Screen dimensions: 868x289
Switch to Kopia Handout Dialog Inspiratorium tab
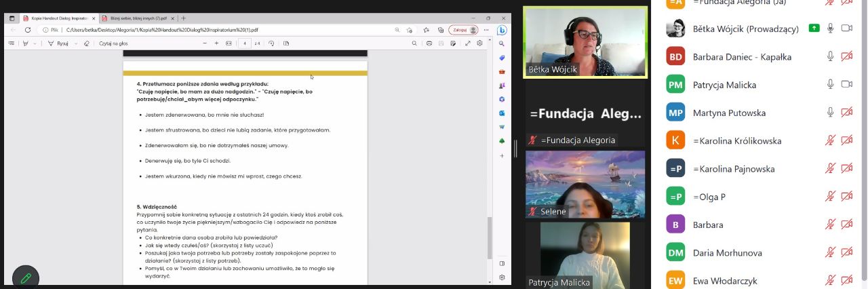click(59, 18)
